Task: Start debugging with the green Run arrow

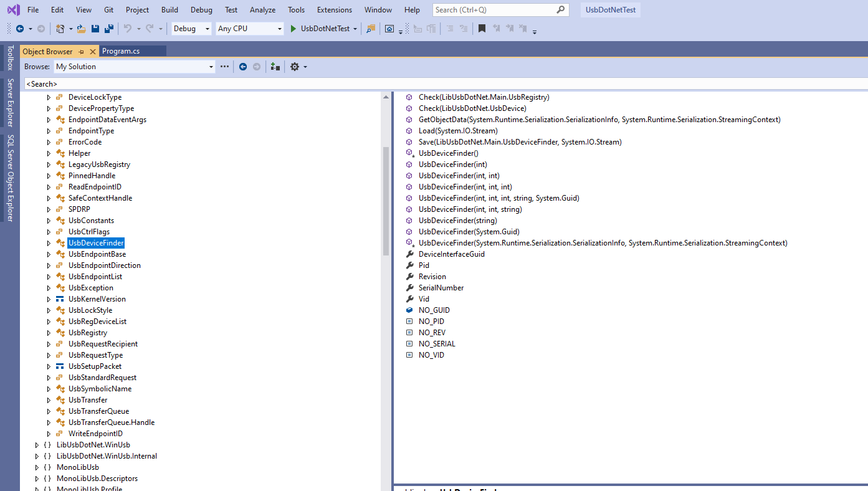Action: click(292, 28)
